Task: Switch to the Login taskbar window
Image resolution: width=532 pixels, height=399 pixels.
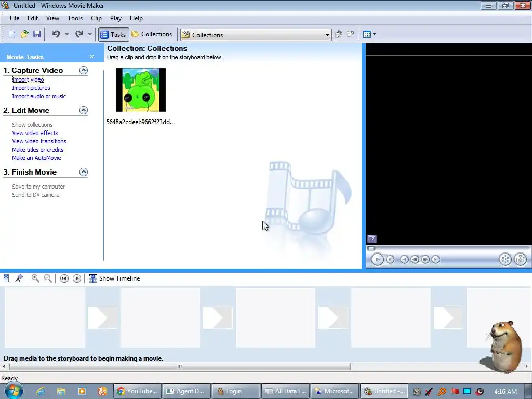Action: coord(236,391)
